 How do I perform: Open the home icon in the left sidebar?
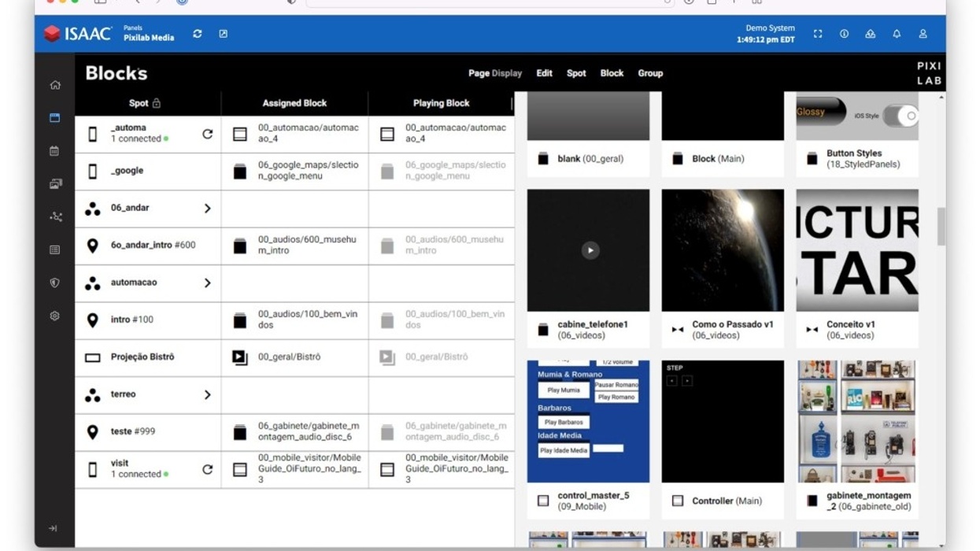[x=54, y=85]
